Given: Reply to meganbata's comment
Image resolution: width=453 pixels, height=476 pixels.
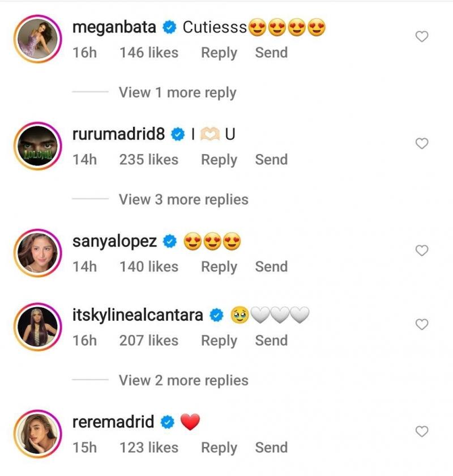Looking at the screenshot, I should pos(219,53).
